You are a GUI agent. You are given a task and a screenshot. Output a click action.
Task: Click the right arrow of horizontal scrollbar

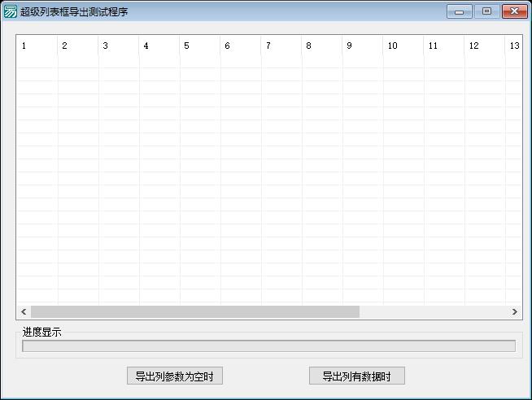pyautogui.click(x=515, y=311)
